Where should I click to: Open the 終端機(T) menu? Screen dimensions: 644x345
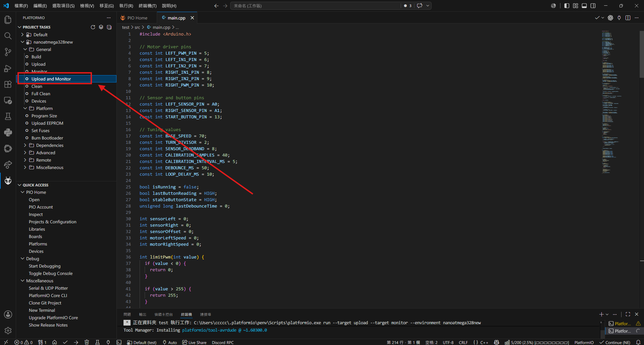147,6
